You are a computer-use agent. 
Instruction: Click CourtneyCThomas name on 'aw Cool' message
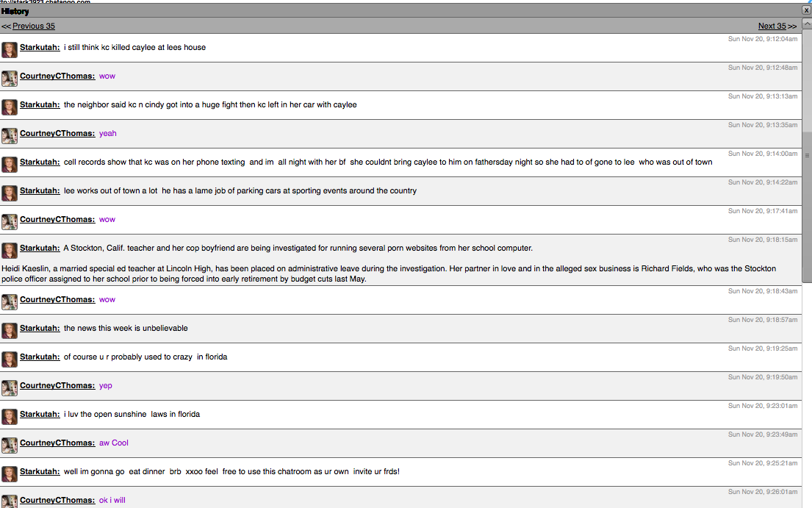click(x=57, y=443)
